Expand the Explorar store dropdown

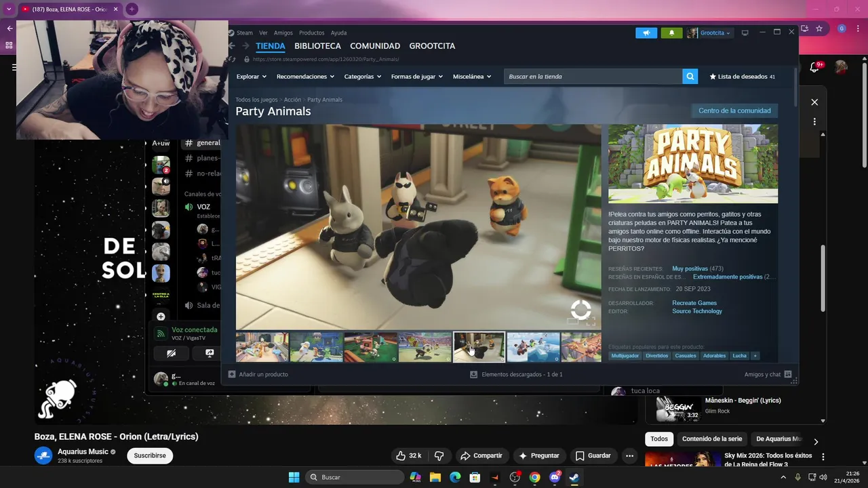(x=251, y=77)
